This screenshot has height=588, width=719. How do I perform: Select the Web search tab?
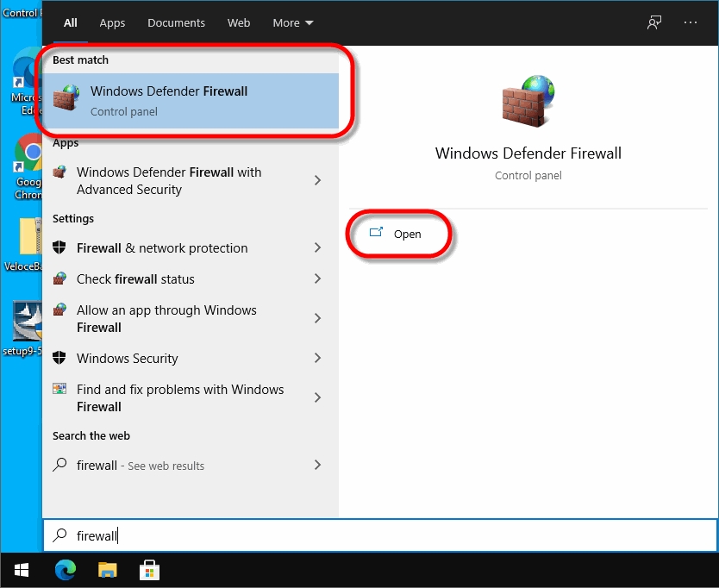coord(239,23)
